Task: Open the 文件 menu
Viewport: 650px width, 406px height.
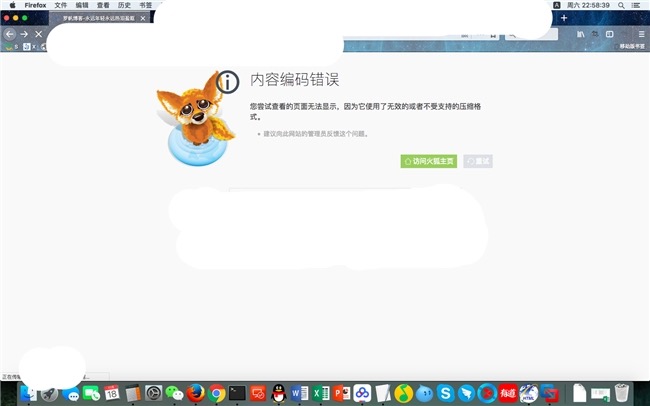Action: (61, 5)
